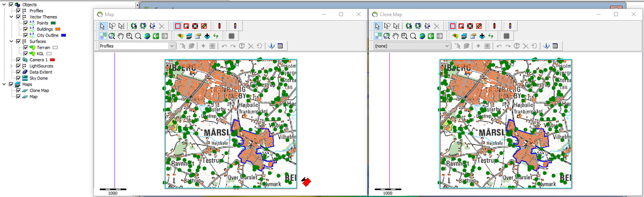Viewport: 644px width, 197px height.
Task: Select the arrow pointer tool in Clone Map window
Action: [377, 26]
